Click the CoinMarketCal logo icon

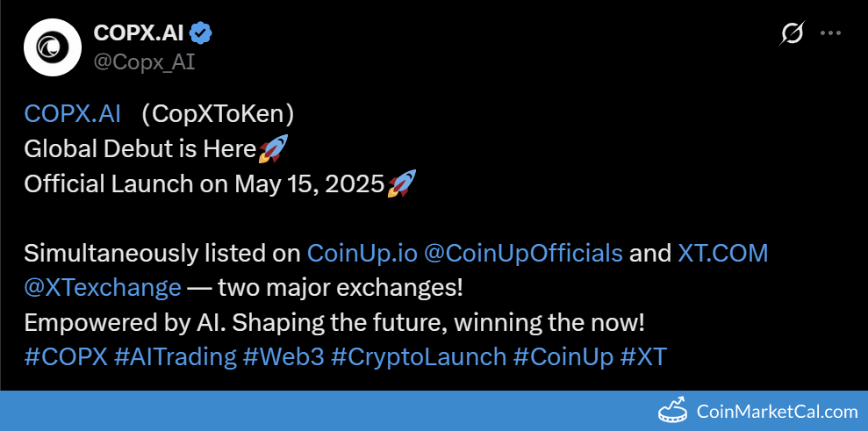click(x=672, y=410)
